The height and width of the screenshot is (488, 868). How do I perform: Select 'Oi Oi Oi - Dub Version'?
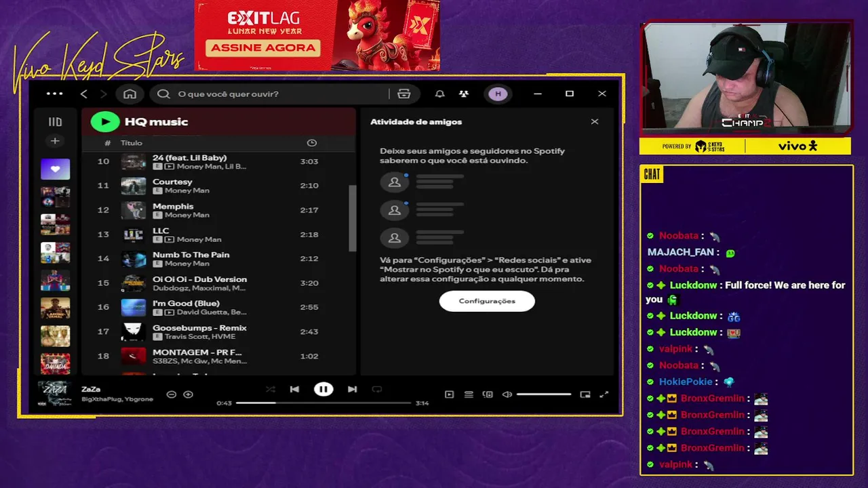218,283
